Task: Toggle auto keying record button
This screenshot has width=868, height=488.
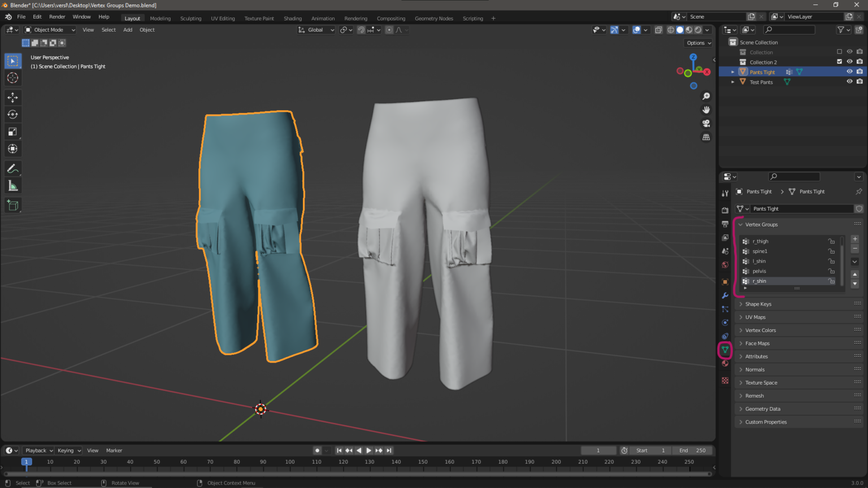Action: [x=317, y=451]
